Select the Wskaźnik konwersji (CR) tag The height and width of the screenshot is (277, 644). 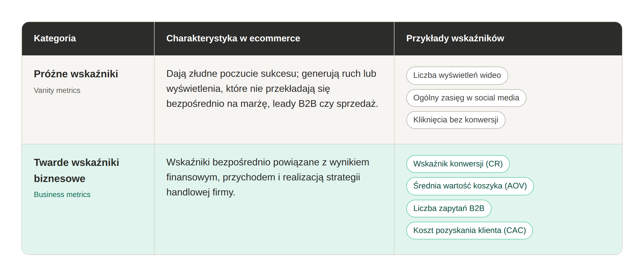(x=458, y=164)
